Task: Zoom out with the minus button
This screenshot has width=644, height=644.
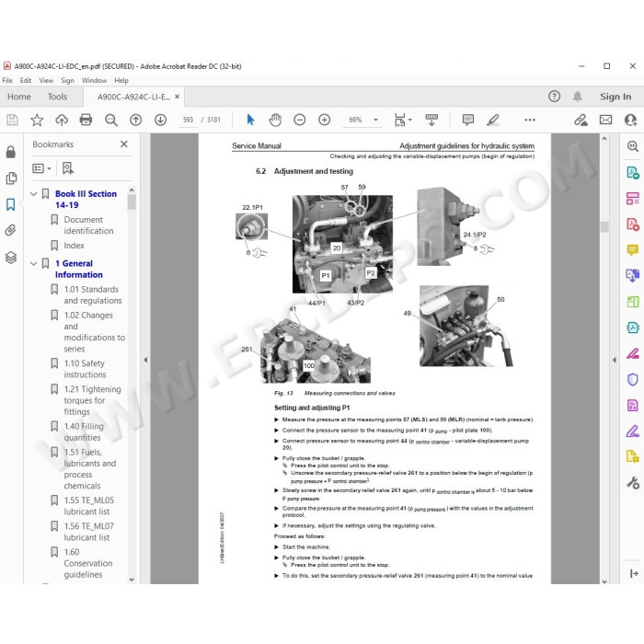Action: click(300, 120)
